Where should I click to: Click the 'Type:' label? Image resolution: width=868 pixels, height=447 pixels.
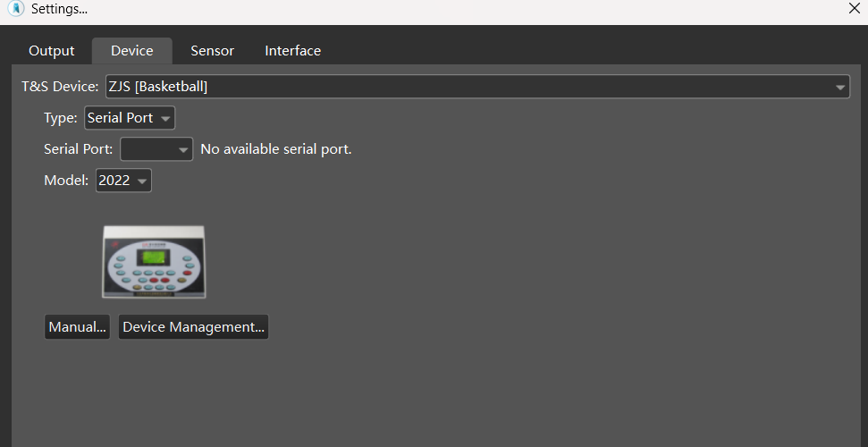pos(61,118)
